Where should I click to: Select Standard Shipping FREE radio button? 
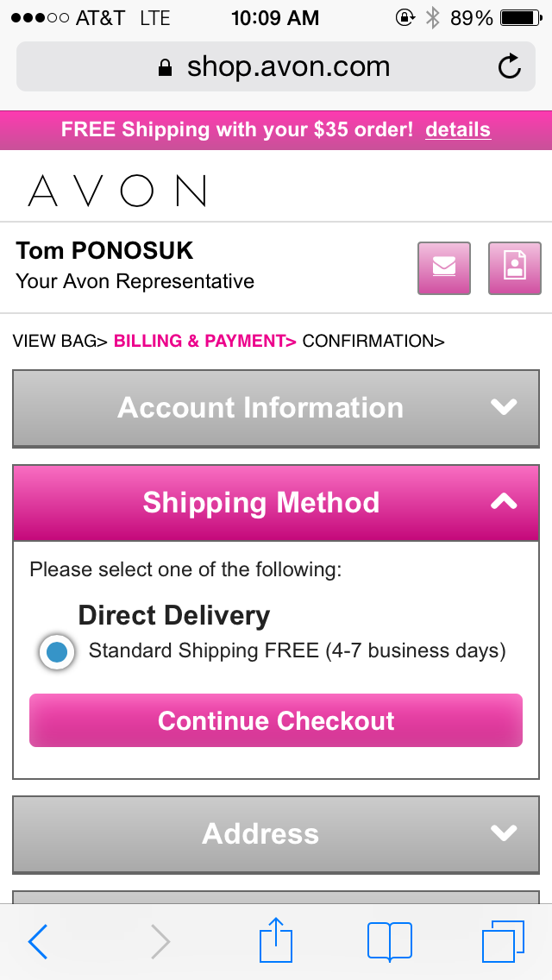[58, 651]
